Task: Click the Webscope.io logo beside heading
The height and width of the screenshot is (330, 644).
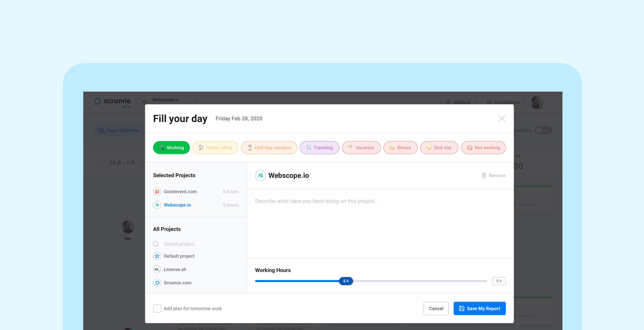Action: [260, 175]
